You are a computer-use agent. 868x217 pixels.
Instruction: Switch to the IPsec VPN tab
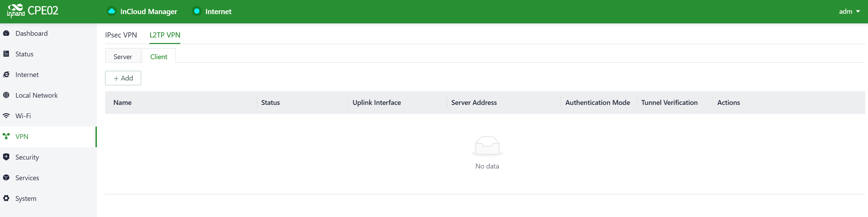pyautogui.click(x=121, y=35)
